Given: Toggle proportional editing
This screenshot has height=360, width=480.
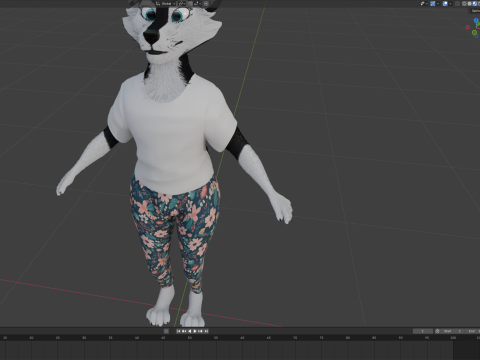Looking at the screenshot, I should pos(206,4).
